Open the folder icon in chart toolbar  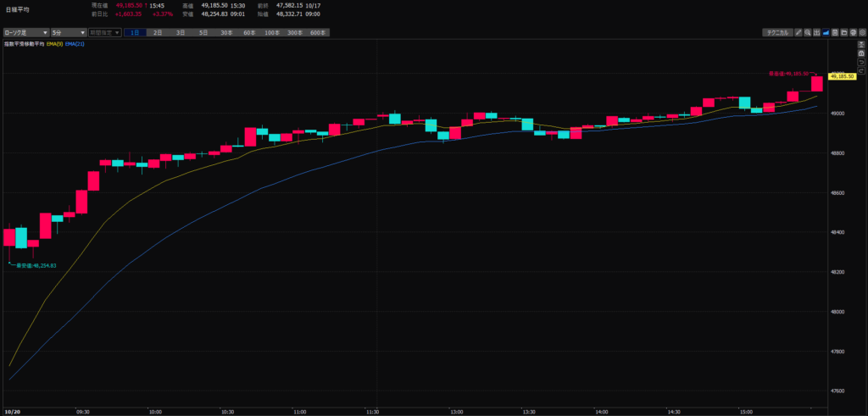coord(843,32)
